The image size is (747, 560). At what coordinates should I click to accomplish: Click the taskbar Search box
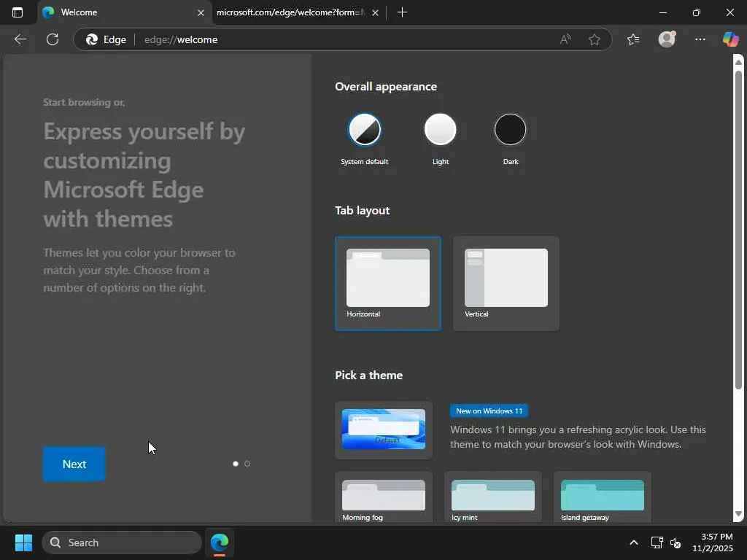pos(122,542)
